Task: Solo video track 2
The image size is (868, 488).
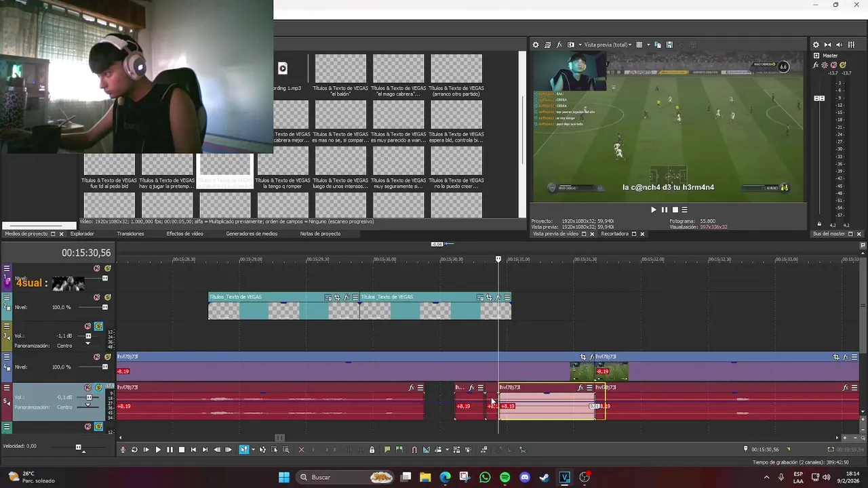Action: pyautogui.click(x=107, y=297)
